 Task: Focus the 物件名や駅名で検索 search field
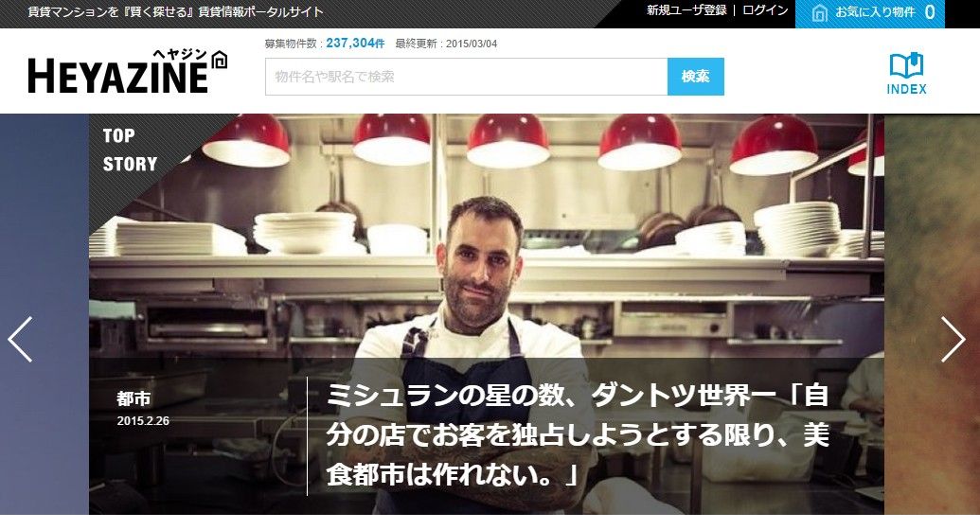[466, 77]
